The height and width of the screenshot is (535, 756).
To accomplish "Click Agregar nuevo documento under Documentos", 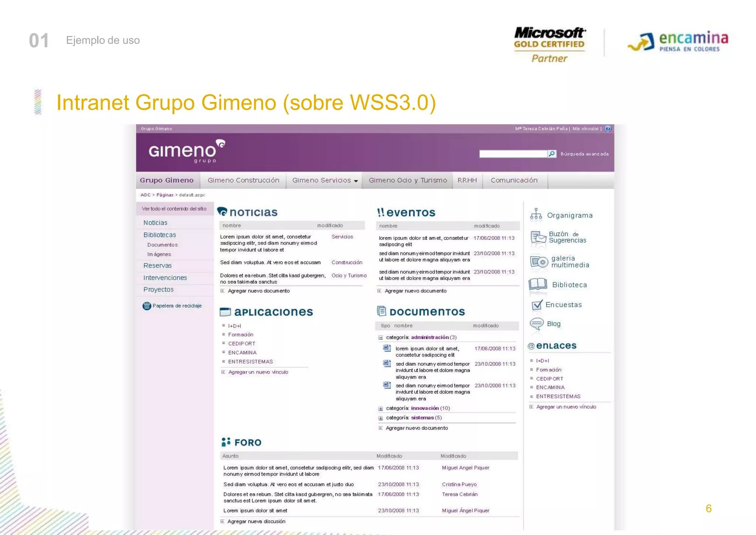I will click(417, 428).
